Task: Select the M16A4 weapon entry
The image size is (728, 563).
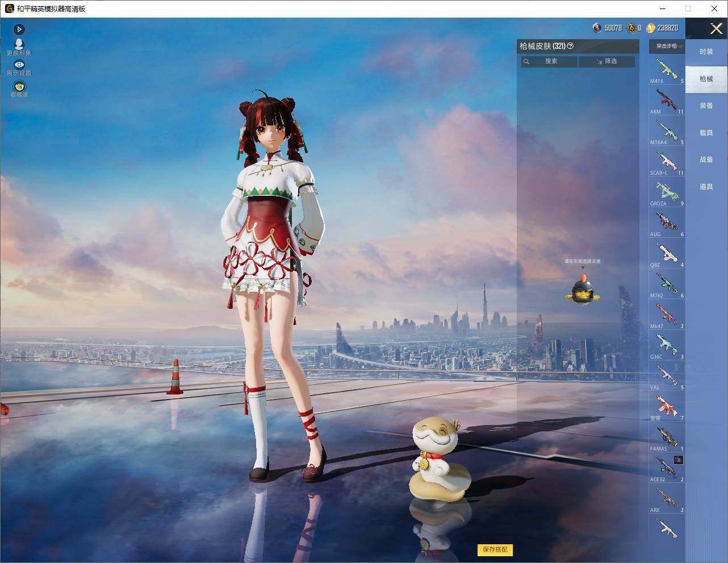Action: (667, 132)
